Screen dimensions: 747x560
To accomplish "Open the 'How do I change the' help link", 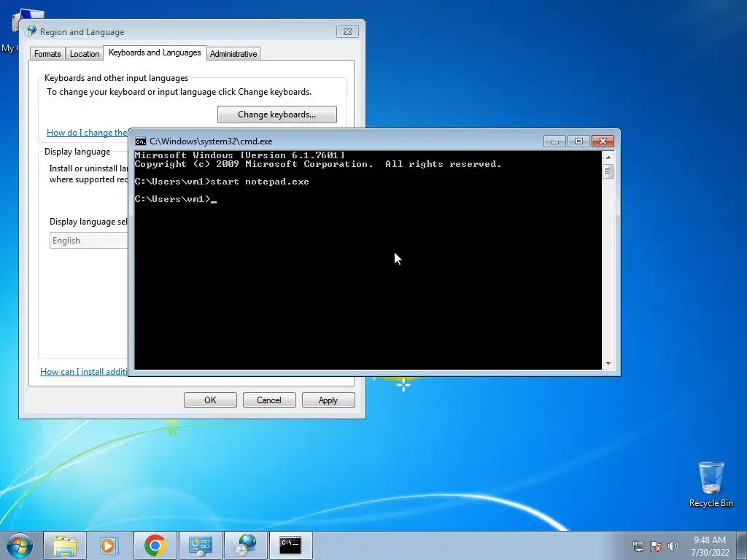I will tap(88, 133).
